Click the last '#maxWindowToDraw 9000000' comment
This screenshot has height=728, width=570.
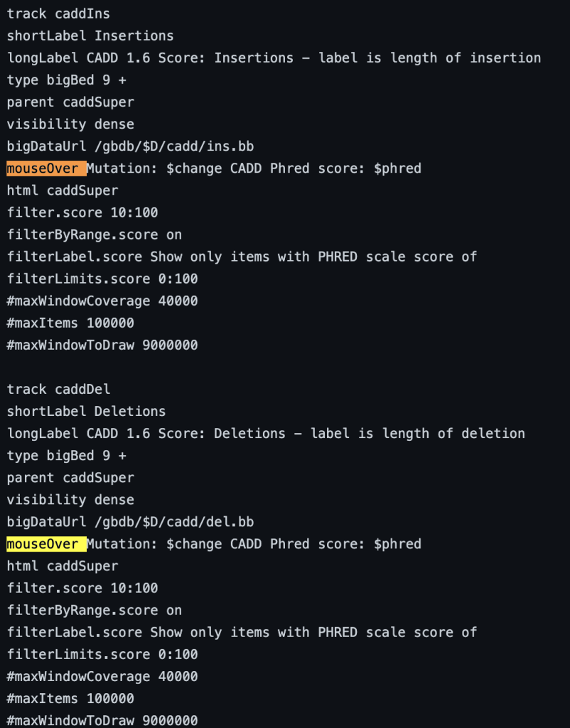pyautogui.click(x=102, y=721)
